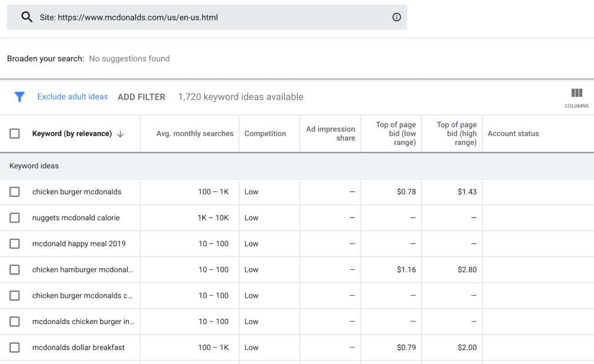The image size is (594, 364).
Task: Click the site URL search field
Action: click(x=207, y=17)
